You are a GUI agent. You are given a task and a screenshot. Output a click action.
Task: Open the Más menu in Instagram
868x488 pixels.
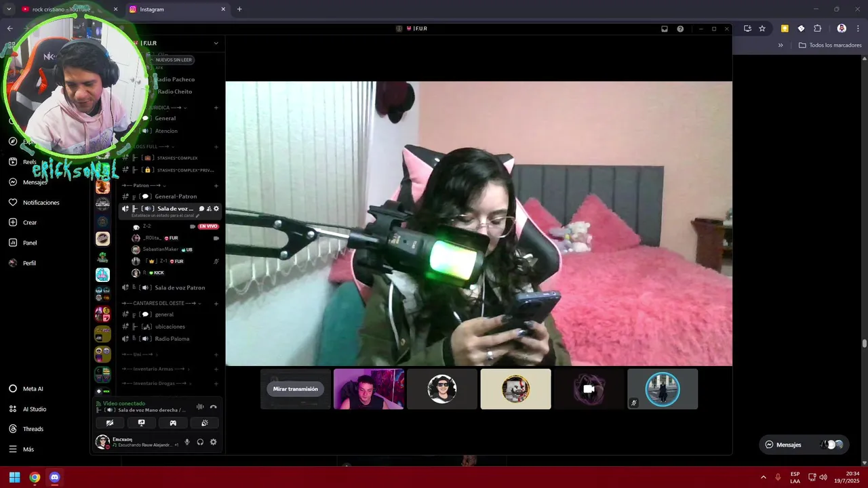[21, 449]
